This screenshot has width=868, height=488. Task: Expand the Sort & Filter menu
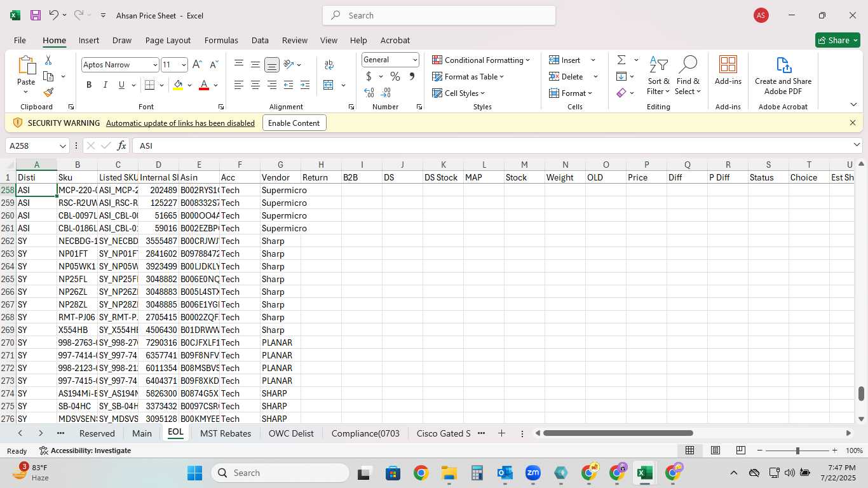659,76
